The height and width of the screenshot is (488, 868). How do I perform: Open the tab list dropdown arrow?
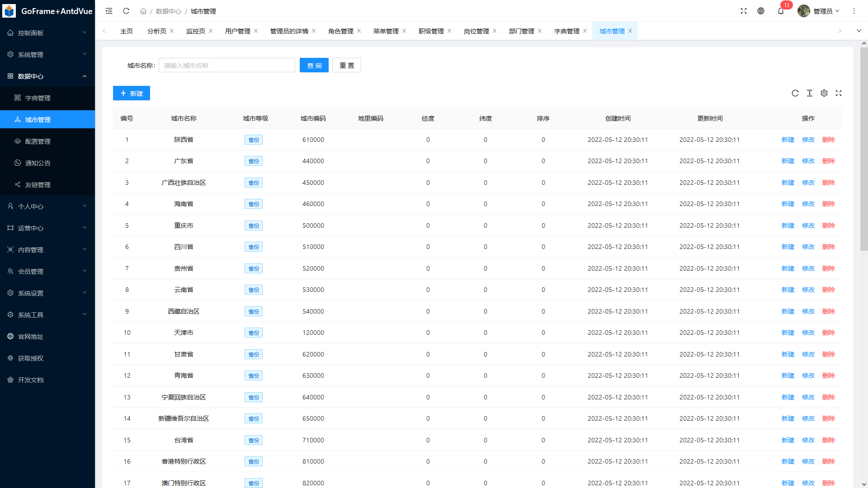pyautogui.click(x=859, y=31)
